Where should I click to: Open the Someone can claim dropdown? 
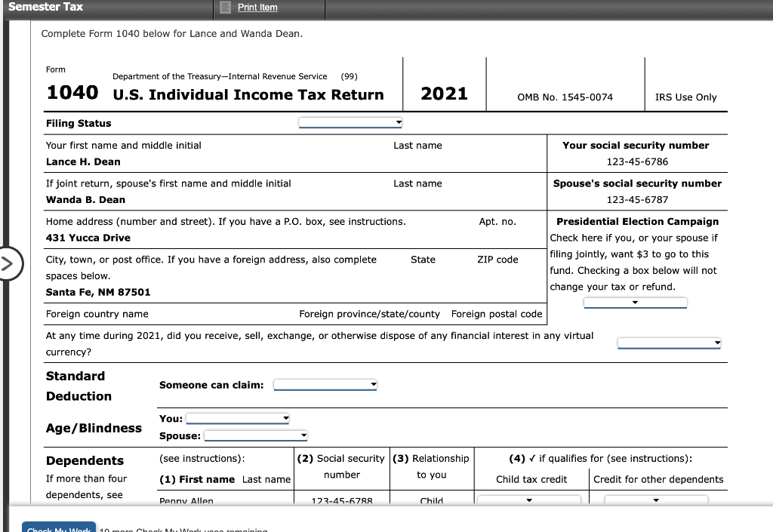point(325,383)
